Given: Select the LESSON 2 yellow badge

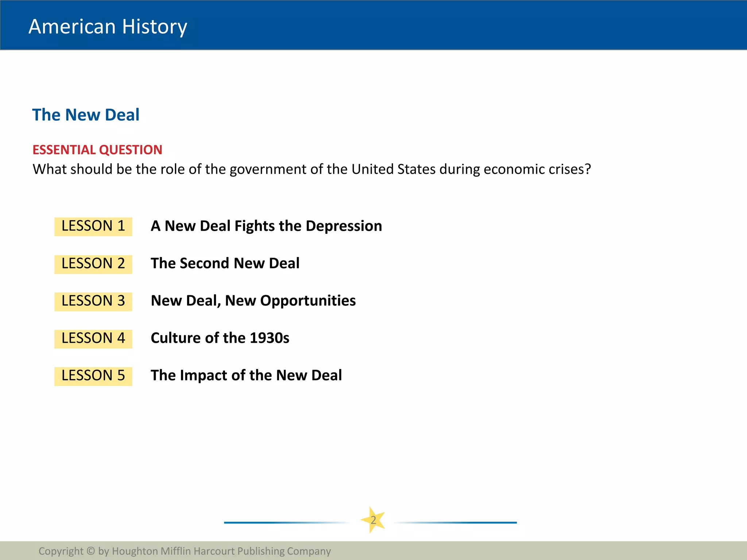Looking at the screenshot, I should click(93, 264).
